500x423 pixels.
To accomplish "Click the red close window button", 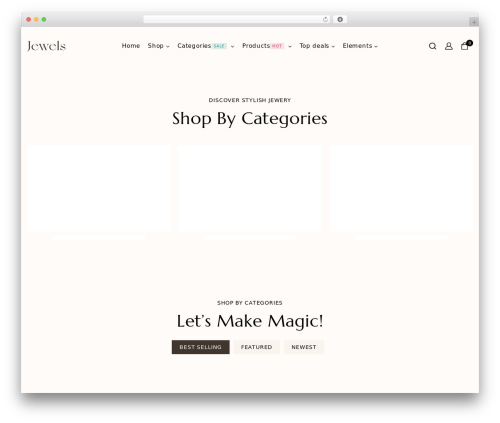I will [29, 19].
